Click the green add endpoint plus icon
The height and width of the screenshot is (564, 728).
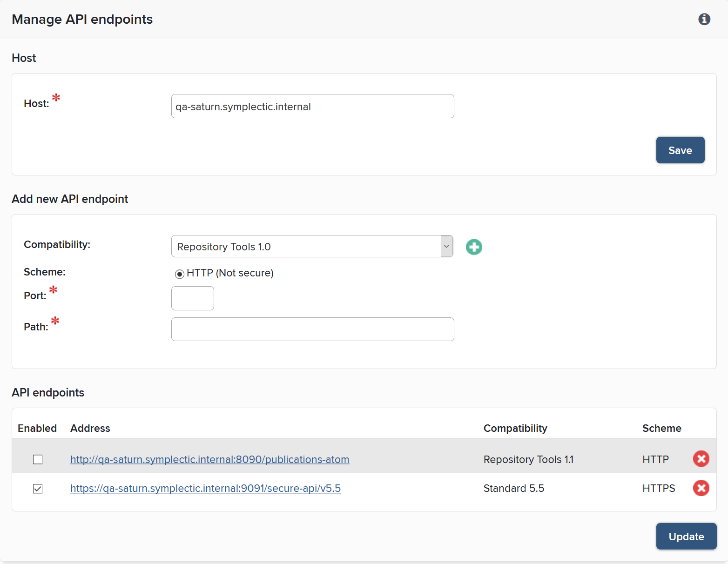[474, 247]
